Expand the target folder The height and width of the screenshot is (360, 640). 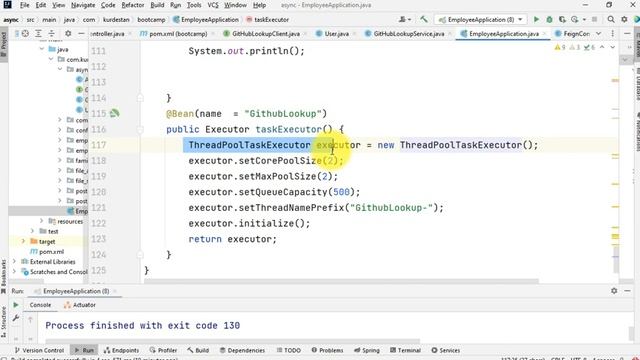tap(23, 241)
